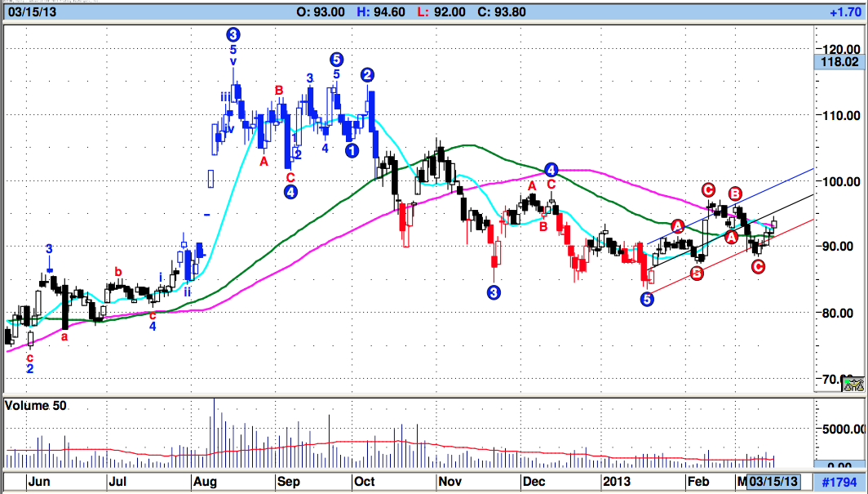Click the Sep label on the time axis
868x494 pixels.
tap(289, 481)
